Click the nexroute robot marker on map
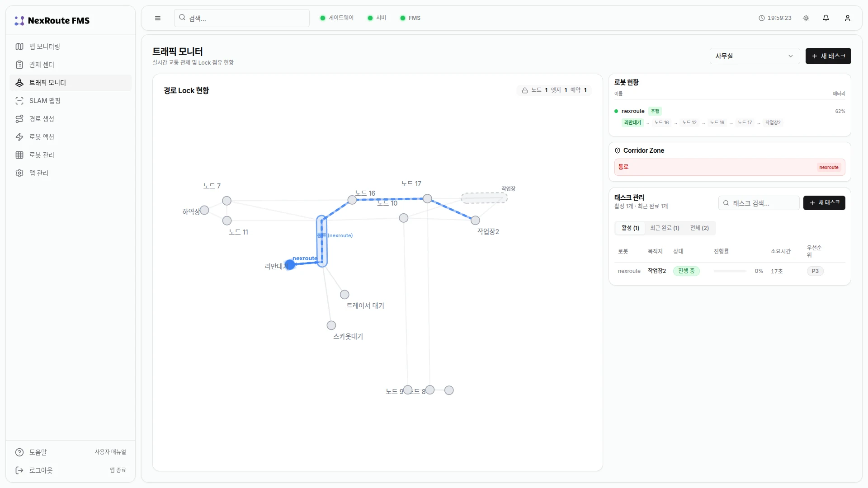Screen dimensions: 868x488 tap(290, 265)
